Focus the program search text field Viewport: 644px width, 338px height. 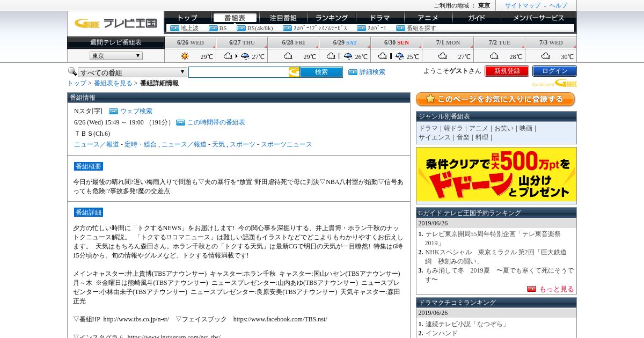coord(238,72)
